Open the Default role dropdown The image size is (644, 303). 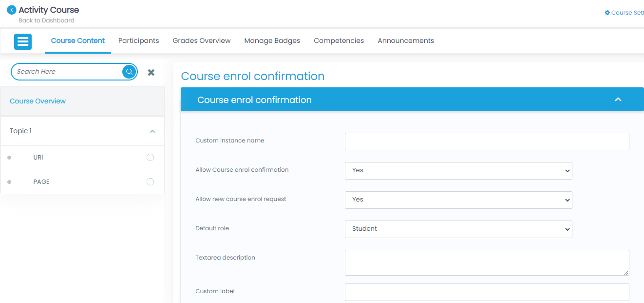pyautogui.click(x=458, y=229)
